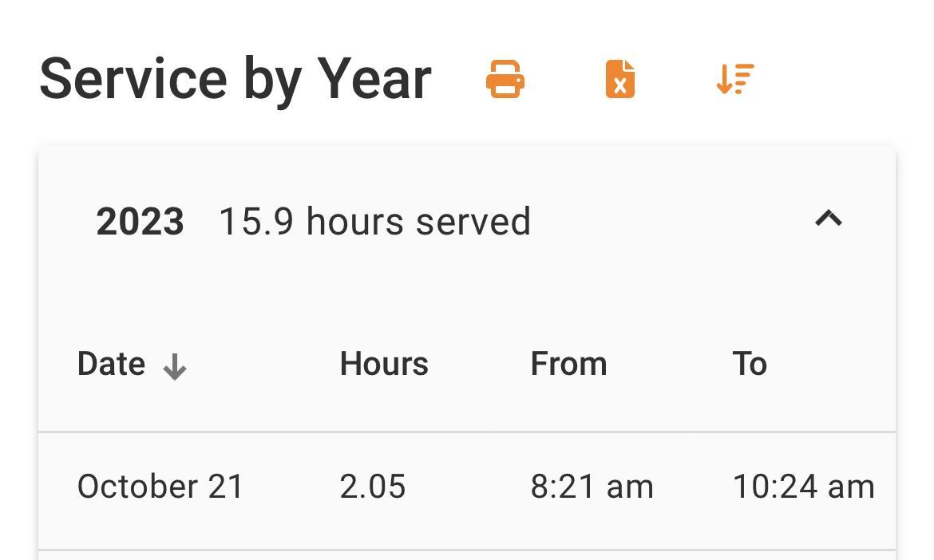Click the From column header
934x560 pixels.
[568, 365]
